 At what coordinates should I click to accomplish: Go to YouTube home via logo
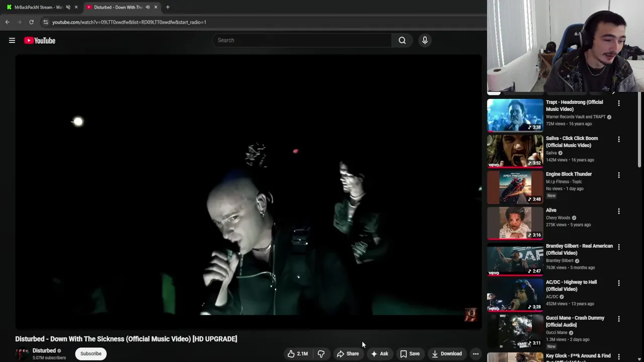40,41
